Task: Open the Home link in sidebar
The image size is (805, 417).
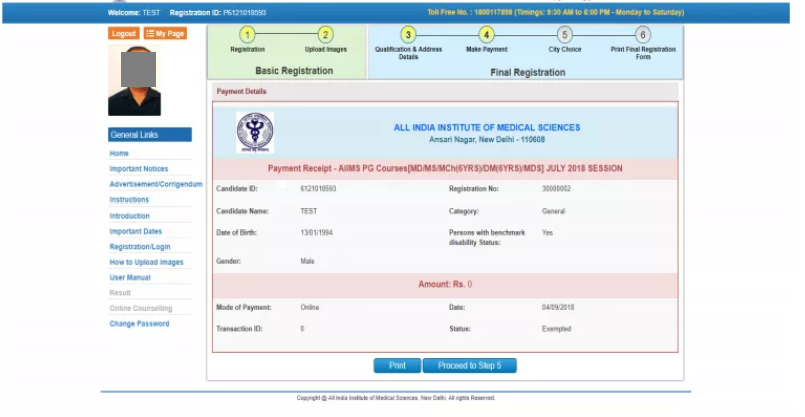Action: point(119,154)
